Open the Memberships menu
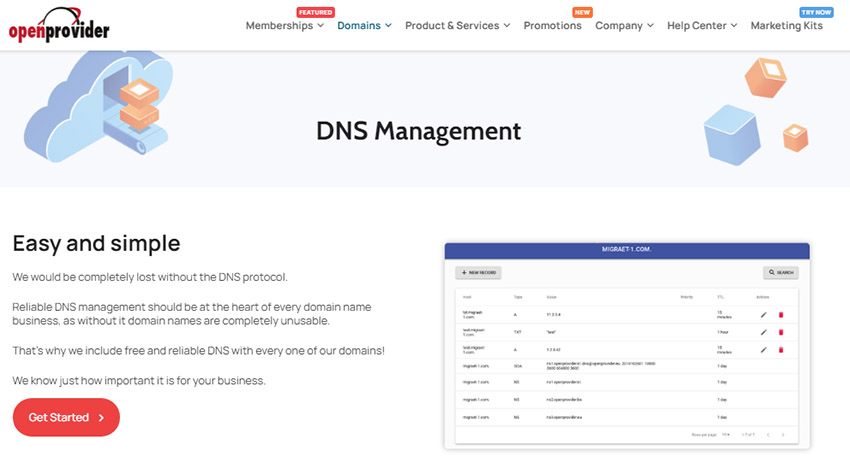This screenshot has width=850, height=464. [x=285, y=25]
